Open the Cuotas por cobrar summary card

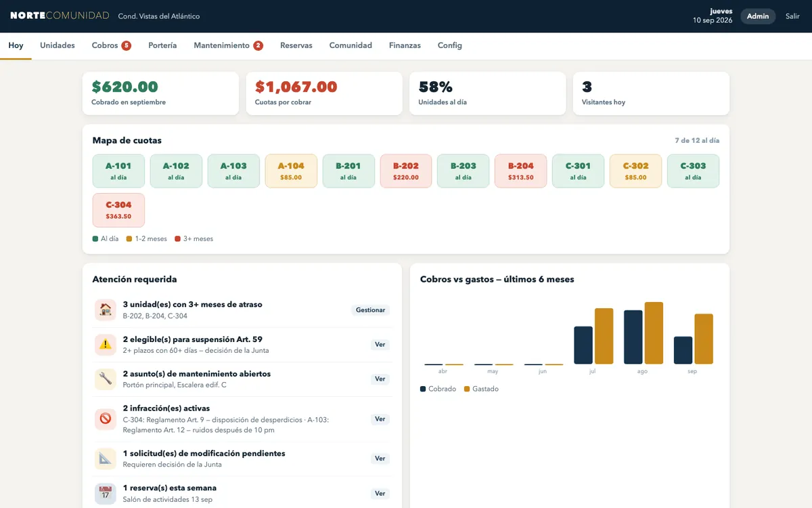(324, 93)
